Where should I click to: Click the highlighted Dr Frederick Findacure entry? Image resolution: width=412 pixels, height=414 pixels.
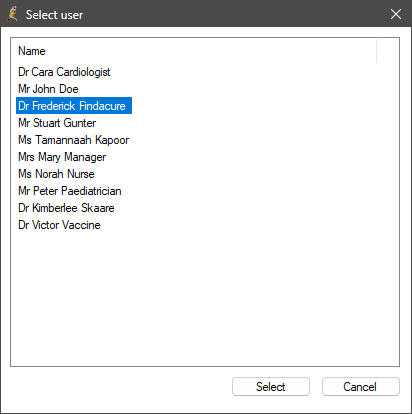(74, 106)
